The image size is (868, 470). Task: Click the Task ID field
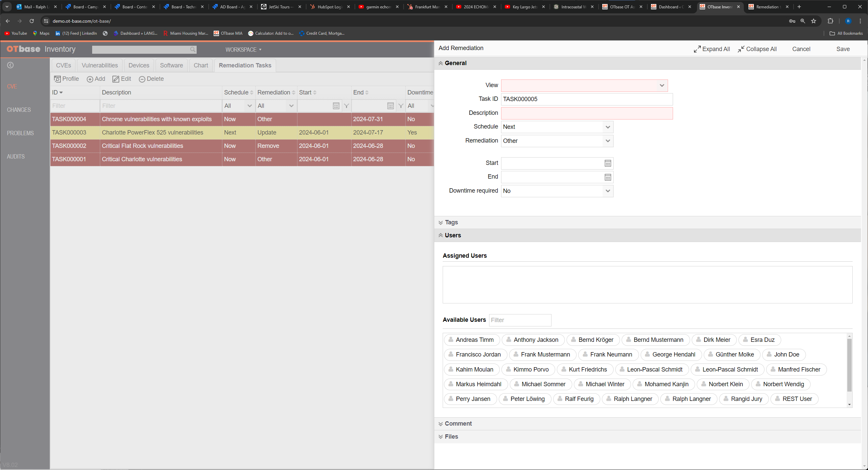point(587,99)
